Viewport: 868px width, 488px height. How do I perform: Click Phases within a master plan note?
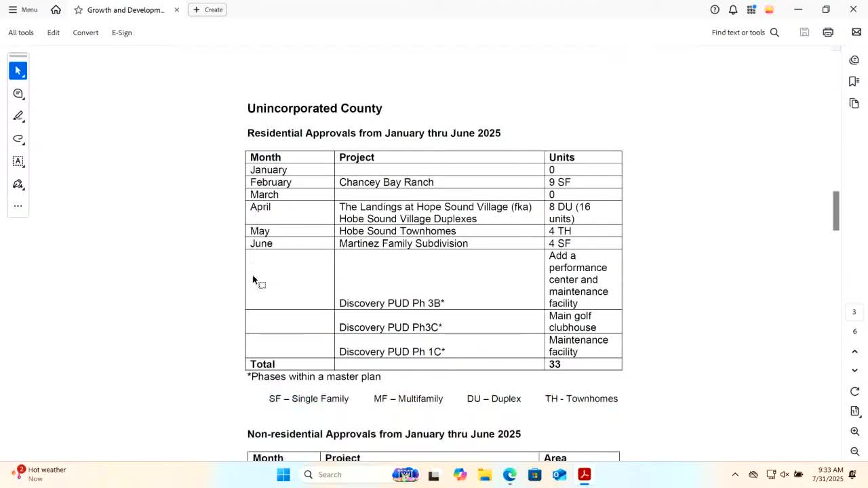point(314,376)
